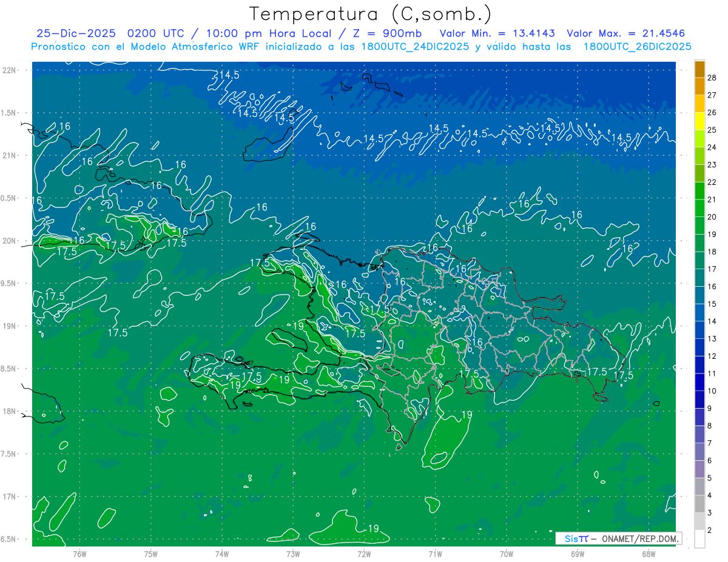Click the colorbar value label "2"

[710, 530]
